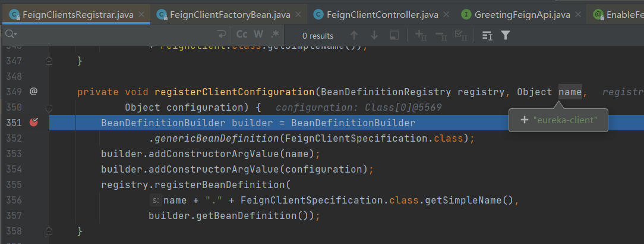The height and width of the screenshot is (244, 644).
Task: Click the 's:' inlay hint on line 356
Action: coord(156,201)
